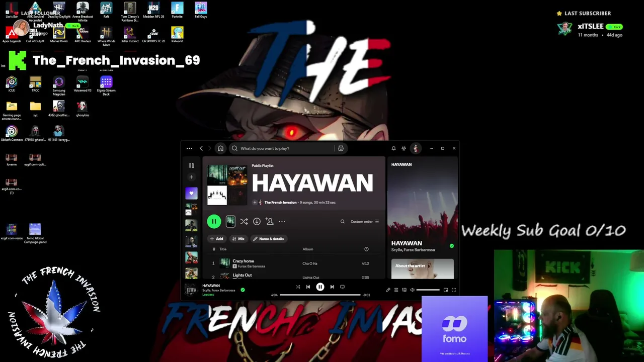Viewport: 644px width, 362px height.
Task: Open the iCUE desktop shortcut
Action: (x=12, y=84)
